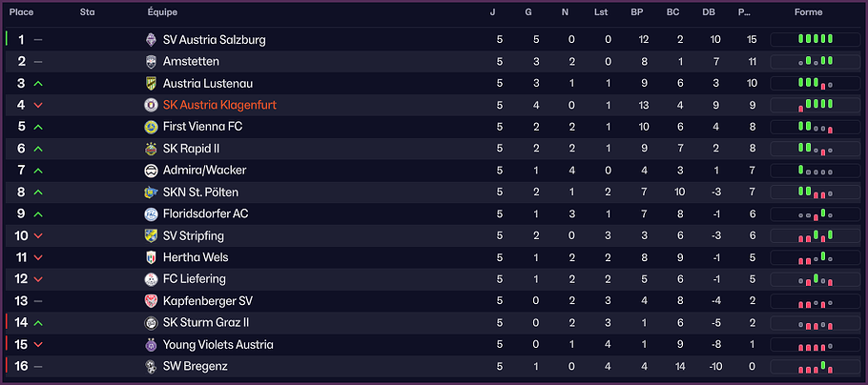Screen dimensions: 868x385
Task: Sort by the BP goals-for column header
Action: coord(636,12)
